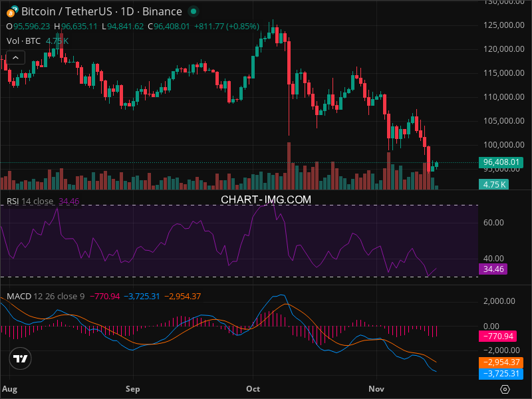
Task: Click the TradingView logo badge
Action: pos(21,359)
